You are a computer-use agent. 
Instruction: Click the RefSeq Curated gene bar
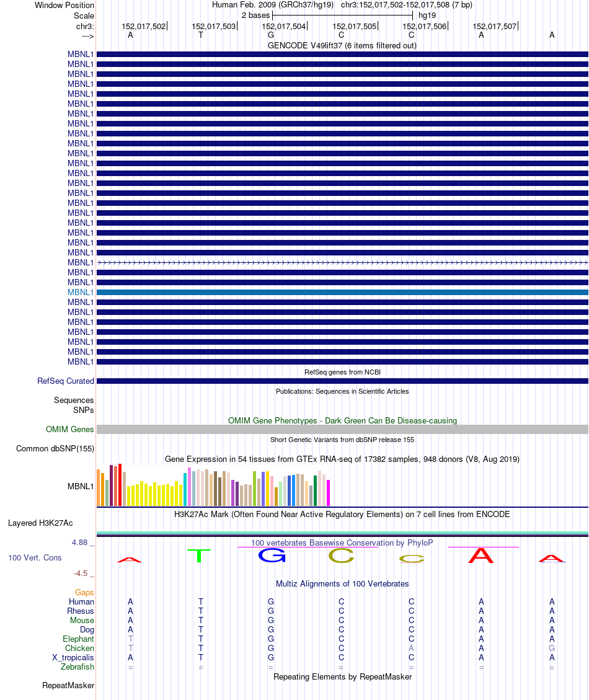[342, 381]
